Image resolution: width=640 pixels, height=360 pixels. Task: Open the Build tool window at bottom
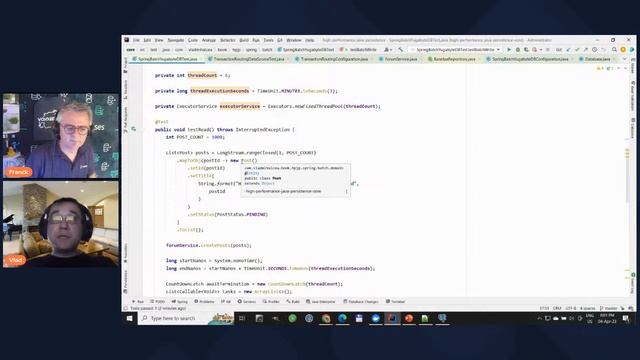(x=293, y=302)
